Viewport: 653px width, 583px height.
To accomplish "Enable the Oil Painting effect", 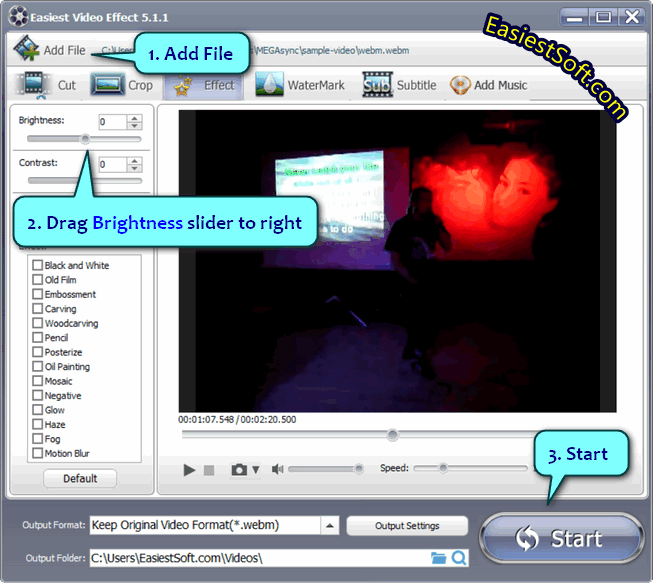I will 37,366.
